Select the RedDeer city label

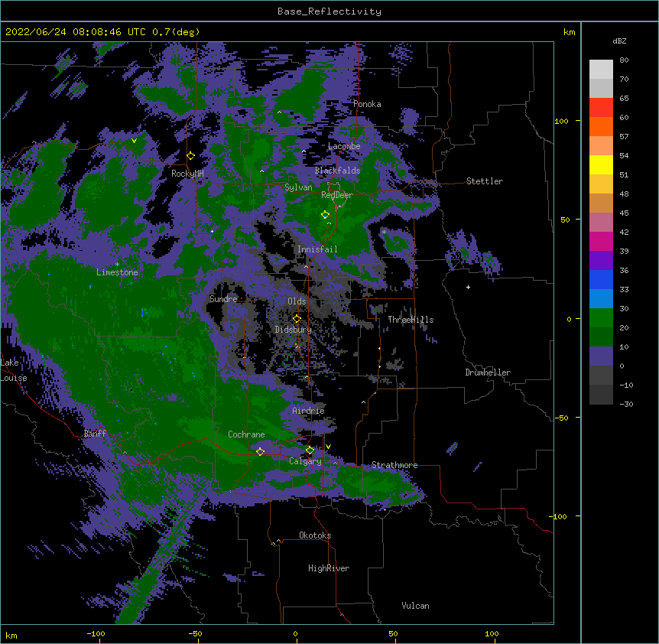(x=337, y=195)
